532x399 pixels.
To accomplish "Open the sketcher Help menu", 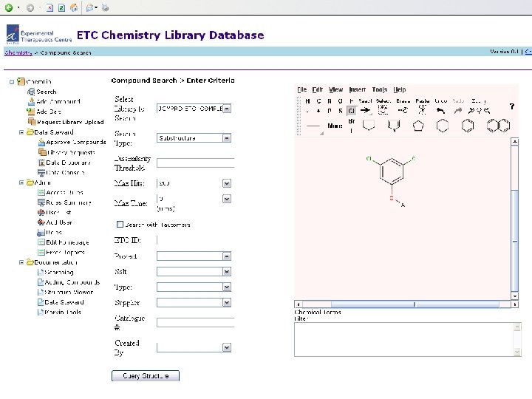I will tap(399, 89).
